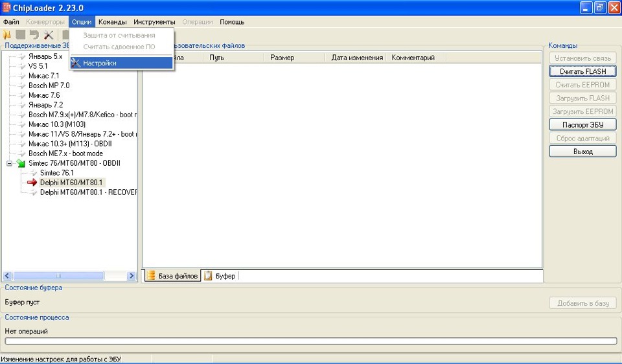Click the arrow icon next to Январь 5.x
This screenshot has width=622, height=364.
coord(21,56)
